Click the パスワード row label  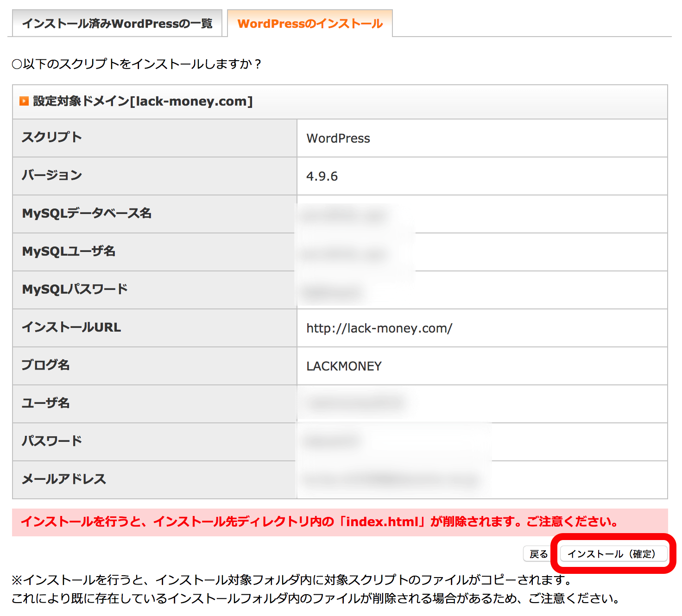pos(52,441)
